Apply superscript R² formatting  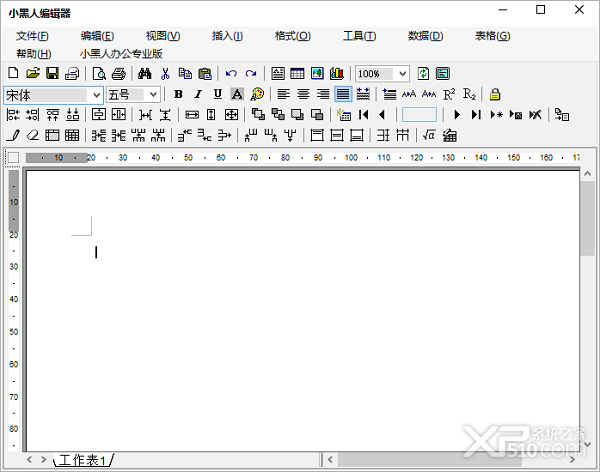tap(449, 94)
